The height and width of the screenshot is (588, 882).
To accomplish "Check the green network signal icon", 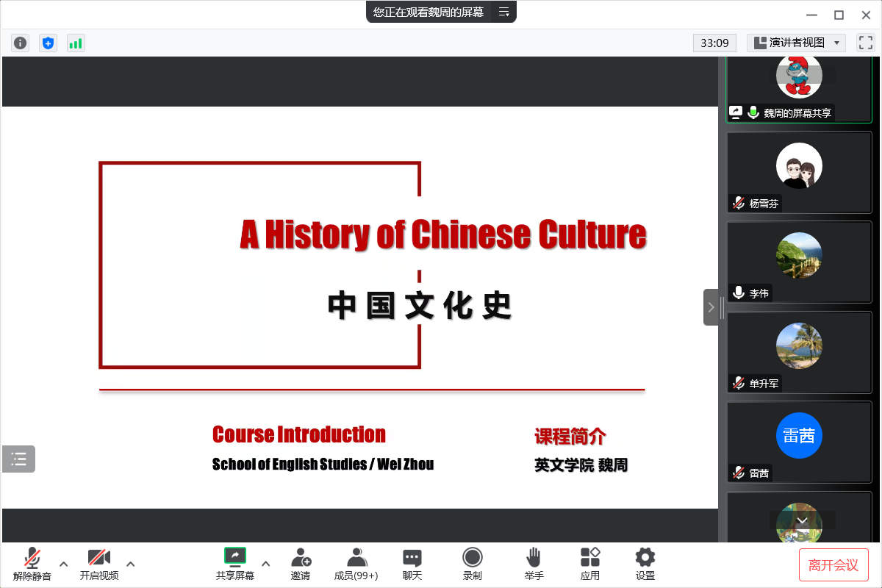I will coord(76,43).
